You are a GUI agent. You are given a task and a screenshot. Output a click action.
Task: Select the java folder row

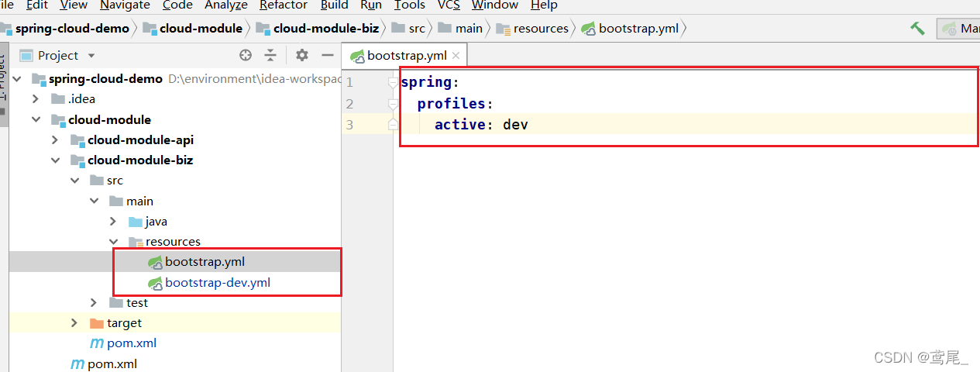(174, 222)
